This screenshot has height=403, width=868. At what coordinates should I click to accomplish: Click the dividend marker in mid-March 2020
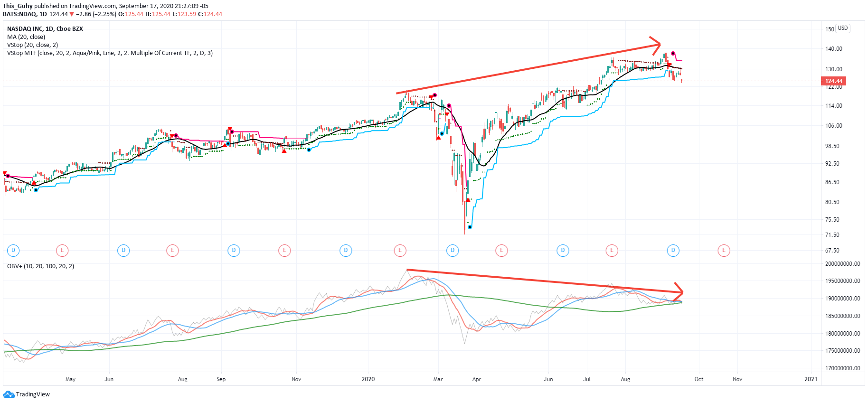click(453, 250)
